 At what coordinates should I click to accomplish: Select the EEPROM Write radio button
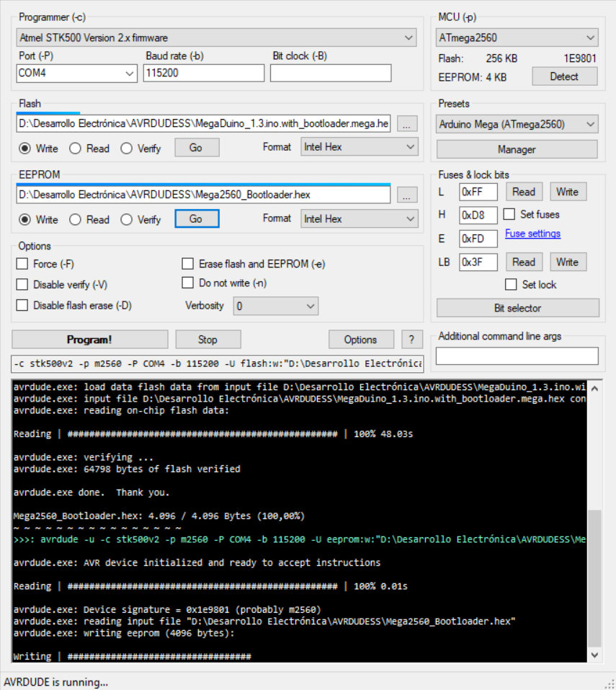24,220
